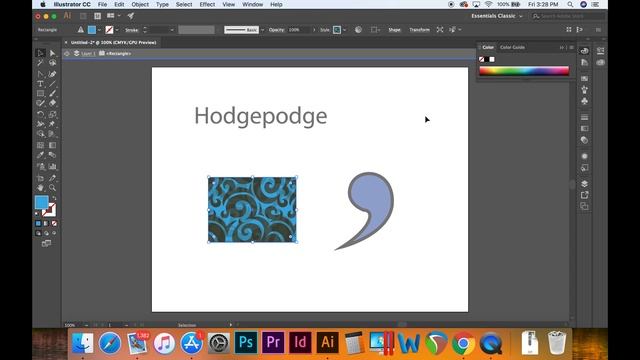640x360 pixels.
Task: Select the Eraser tool
Action: pyautogui.click(x=52, y=103)
